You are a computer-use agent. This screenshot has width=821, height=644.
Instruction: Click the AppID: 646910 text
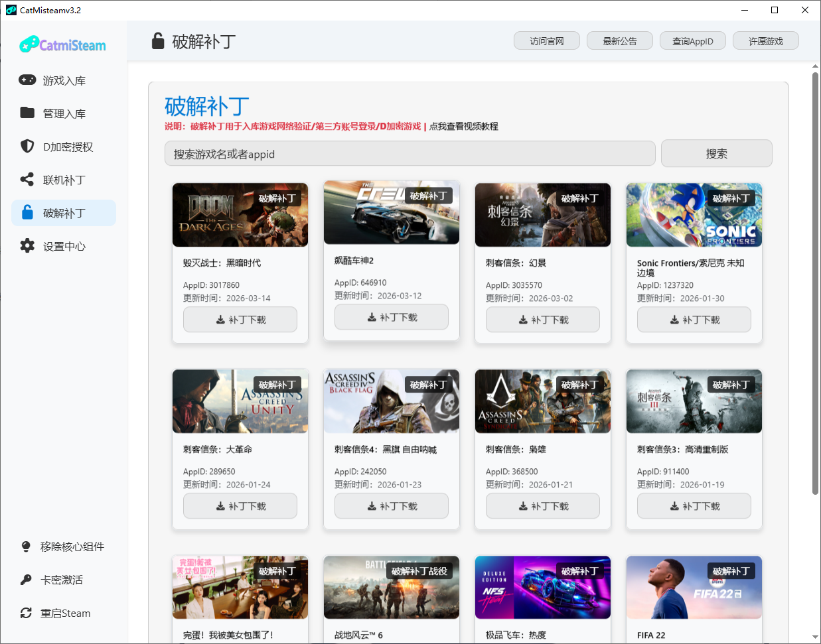360,283
